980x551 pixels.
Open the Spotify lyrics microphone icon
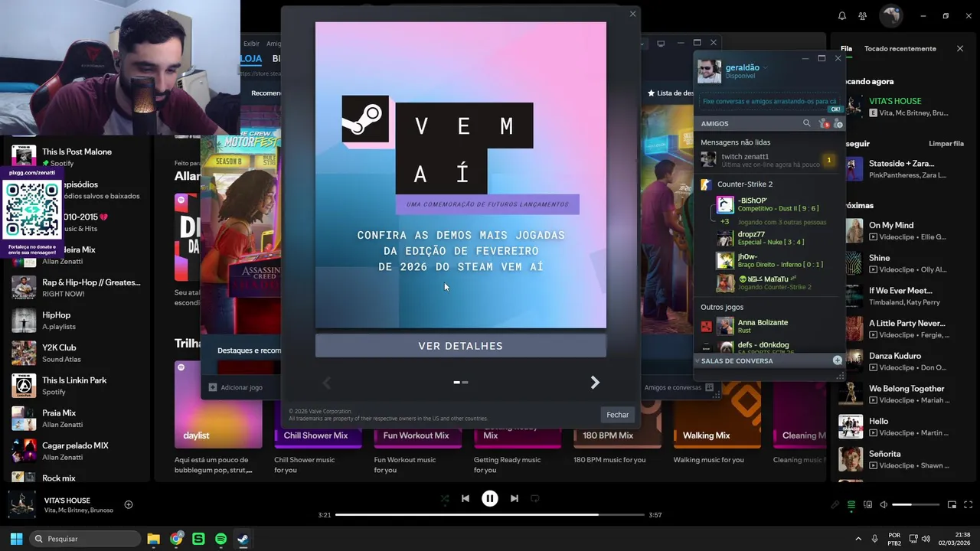pos(835,505)
